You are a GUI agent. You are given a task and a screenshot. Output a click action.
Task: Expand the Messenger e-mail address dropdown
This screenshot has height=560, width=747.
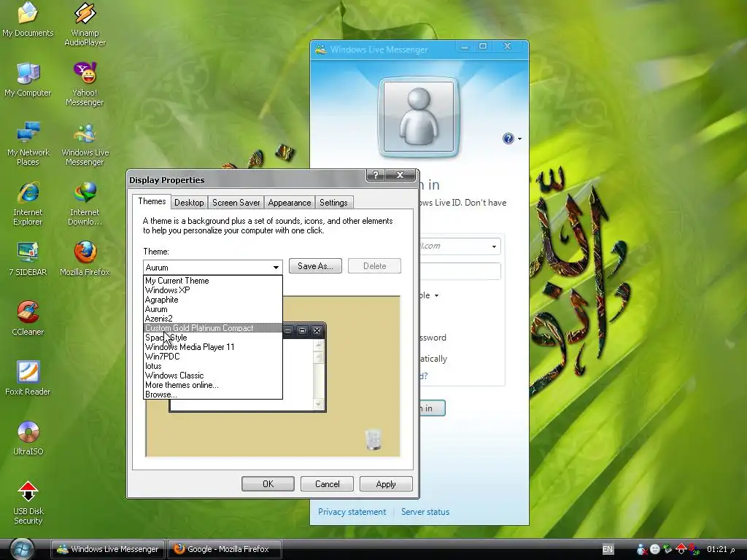(494, 246)
